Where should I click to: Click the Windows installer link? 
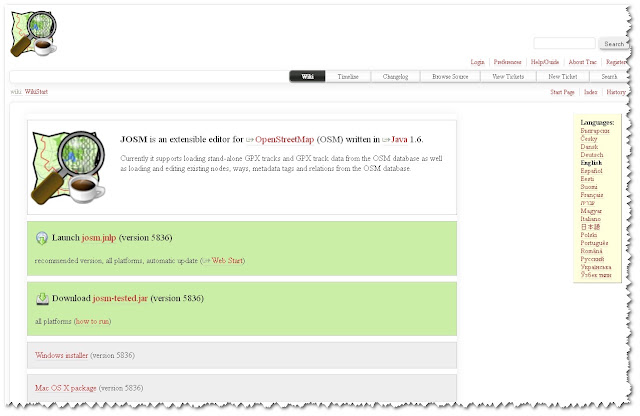tap(61, 355)
